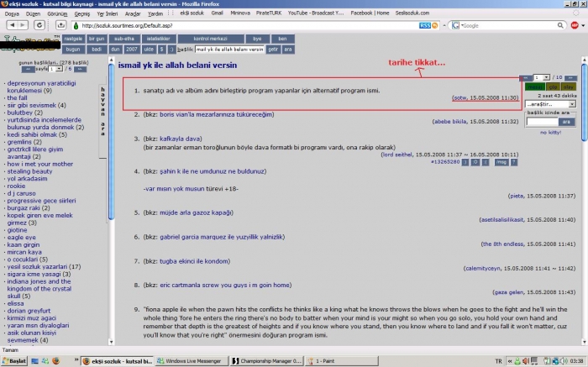Expand hidden system tray icons arrow
The height and width of the screenshot is (367, 588).
coord(510,361)
